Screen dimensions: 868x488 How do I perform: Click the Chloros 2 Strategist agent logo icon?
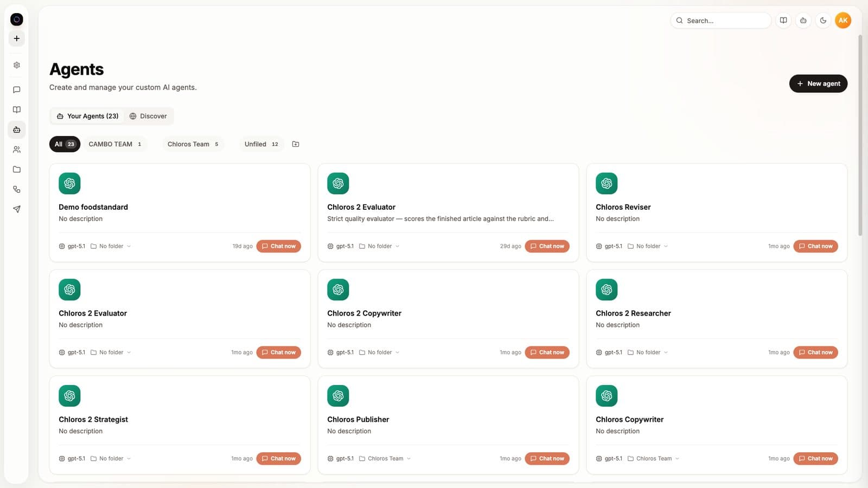click(69, 396)
